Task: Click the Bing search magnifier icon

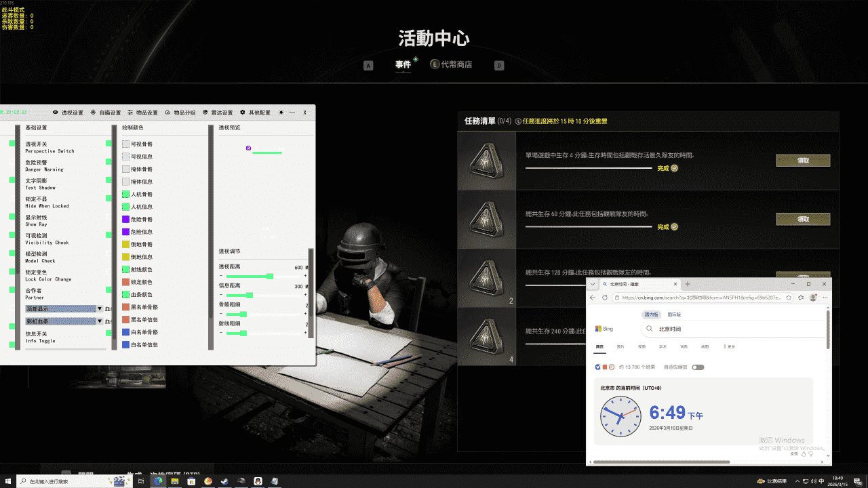Action: click(650, 329)
